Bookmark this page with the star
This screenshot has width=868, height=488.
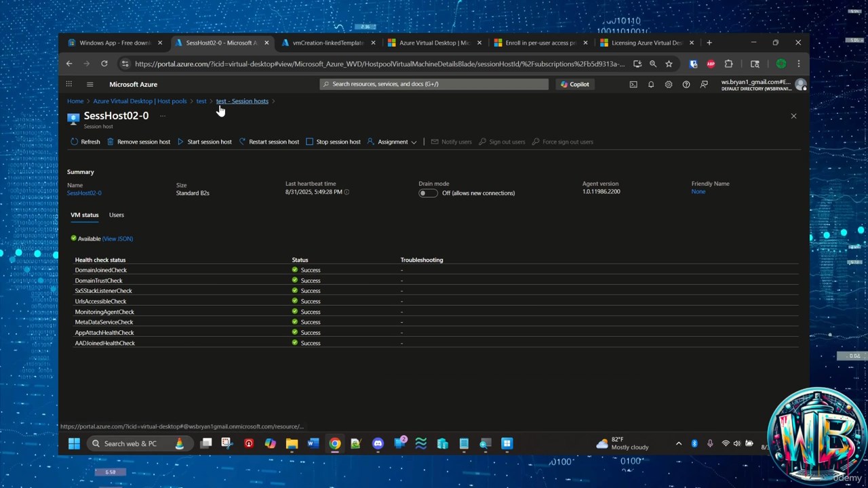[669, 64]
